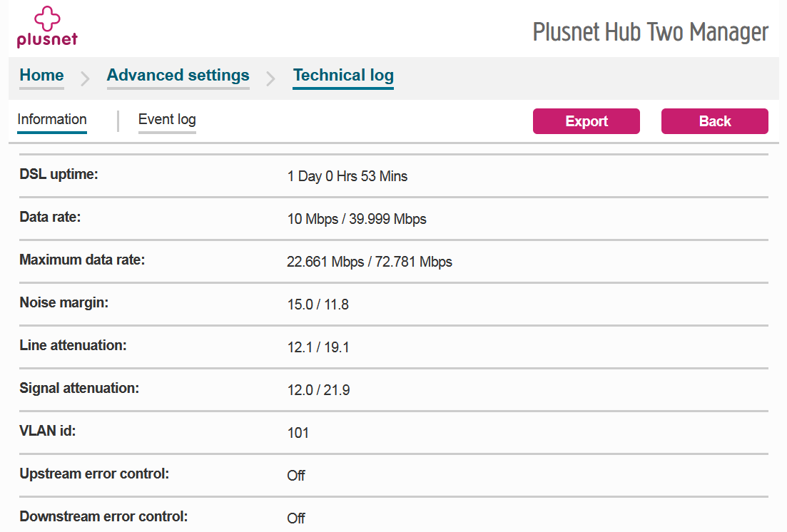Switch to the Event log tab
The width and height of the screenshot is (787, 532).
click(167, 119)
